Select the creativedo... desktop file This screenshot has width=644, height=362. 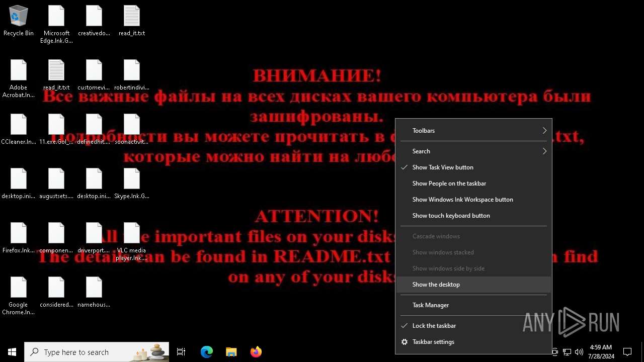[94, 21]
